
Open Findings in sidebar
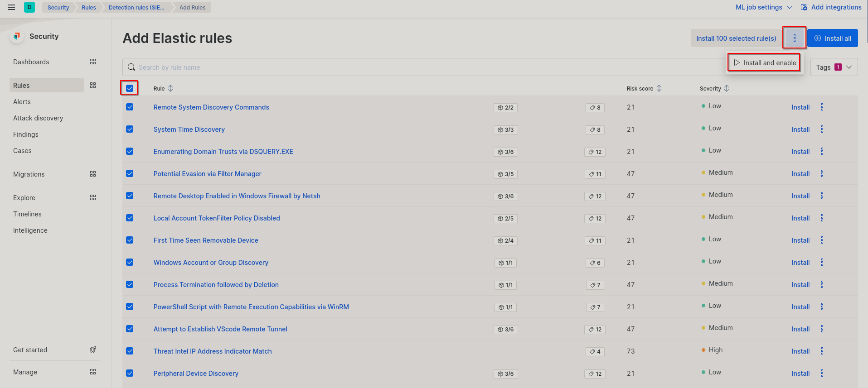pyautogui.click(x=26, y=134)
